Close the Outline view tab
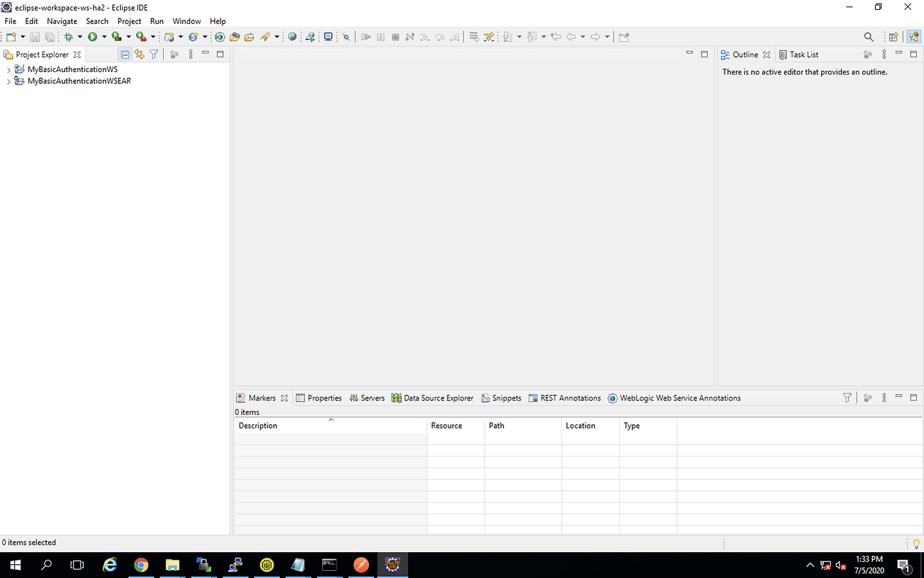The width and height of the screenshot is (924, 578). [767, 55]
